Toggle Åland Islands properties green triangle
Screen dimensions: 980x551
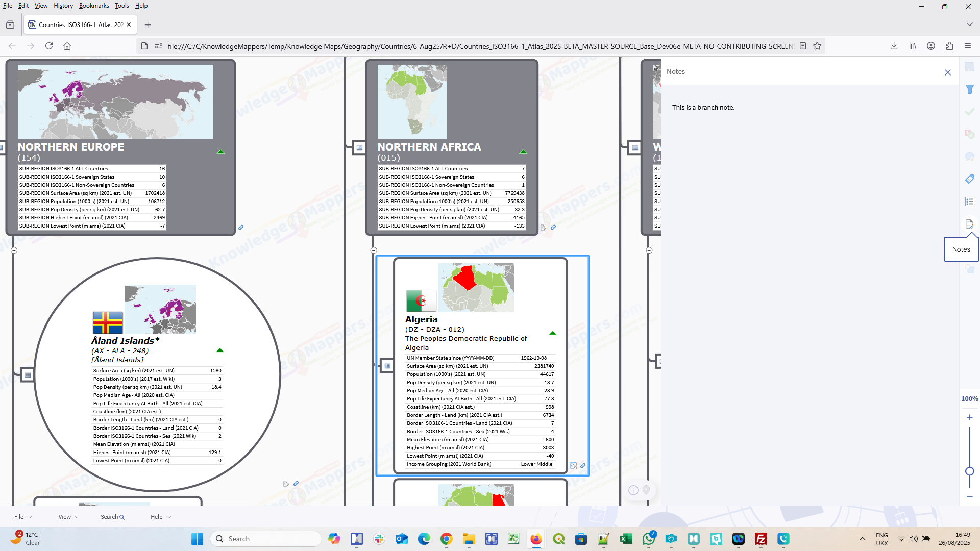coord(220,350)
